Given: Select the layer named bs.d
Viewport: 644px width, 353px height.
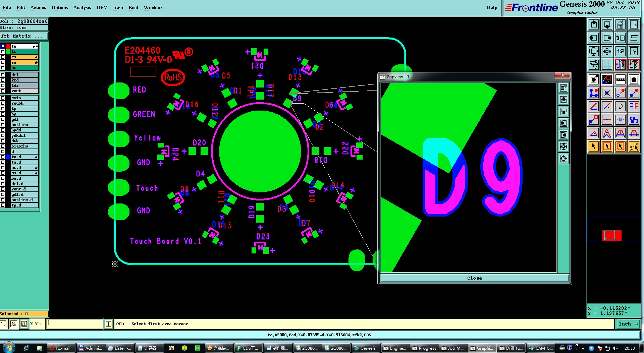Looking at the screenshot, I should (24, 178).
